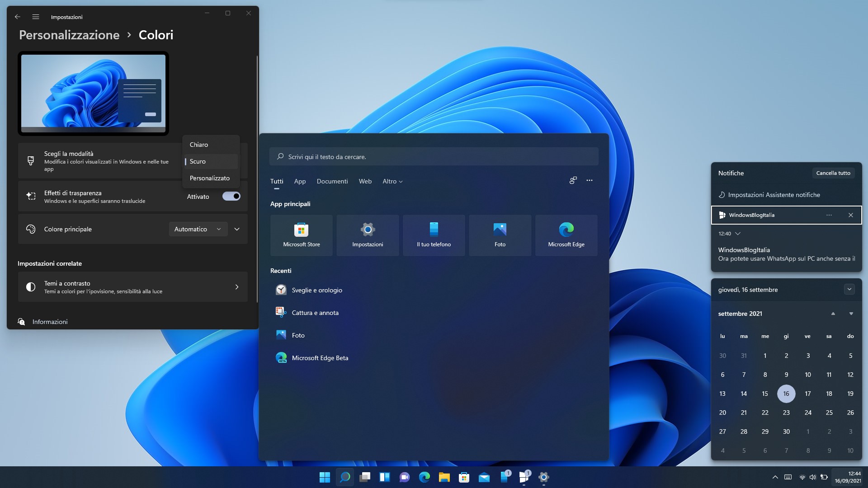868x488 pixels.
Task: Click the search text field
Action: [x=434, y=156]
